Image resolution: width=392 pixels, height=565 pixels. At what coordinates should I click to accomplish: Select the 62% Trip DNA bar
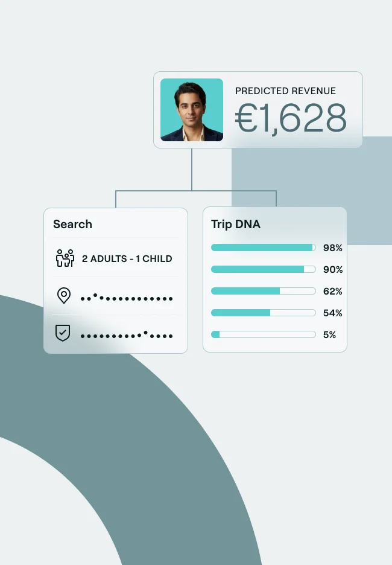pyautogui.click(x=264, y=291)
